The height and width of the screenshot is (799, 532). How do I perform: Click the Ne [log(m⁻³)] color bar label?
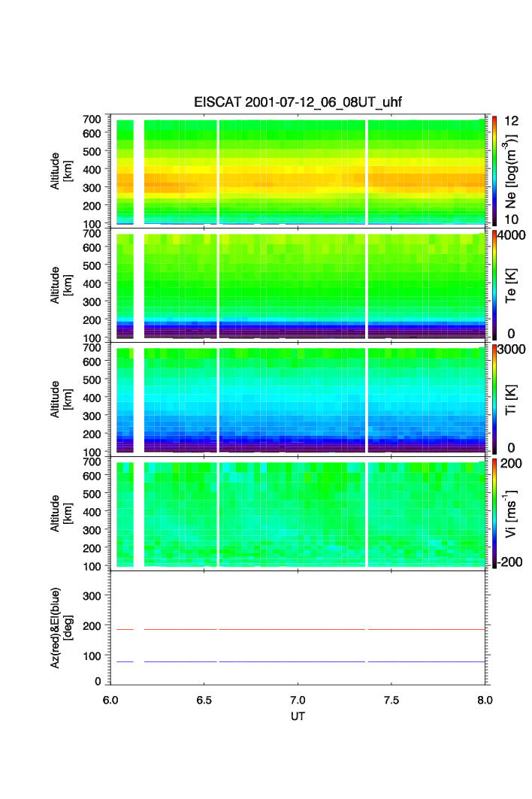pyautogui.click(x=513, y=171)
